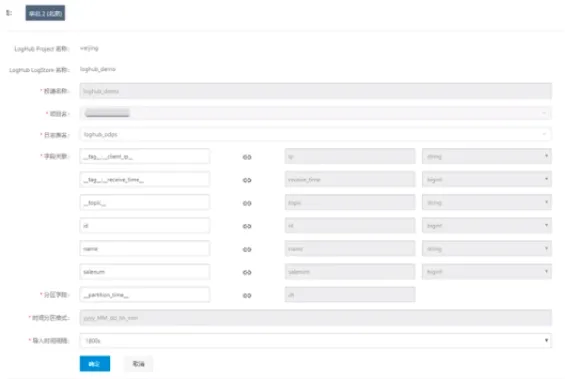Click the greyed ip target column field
This screenshot has height=379, width=565.
tap(350, 156)
